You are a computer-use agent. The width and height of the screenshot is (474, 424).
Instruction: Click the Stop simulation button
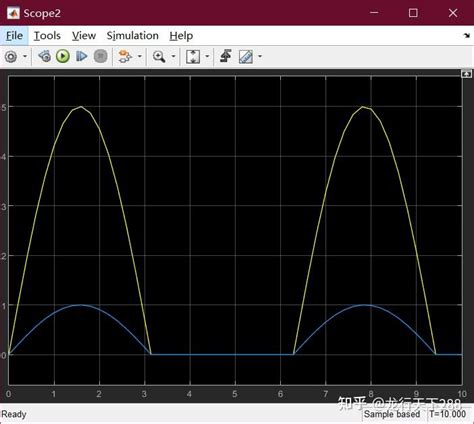click(100, 56)
